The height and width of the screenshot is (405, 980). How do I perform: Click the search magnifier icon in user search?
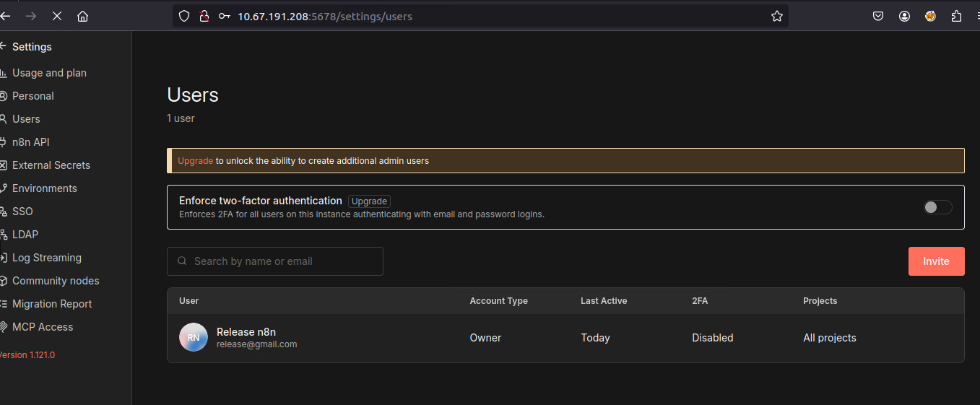click(182, 261)
